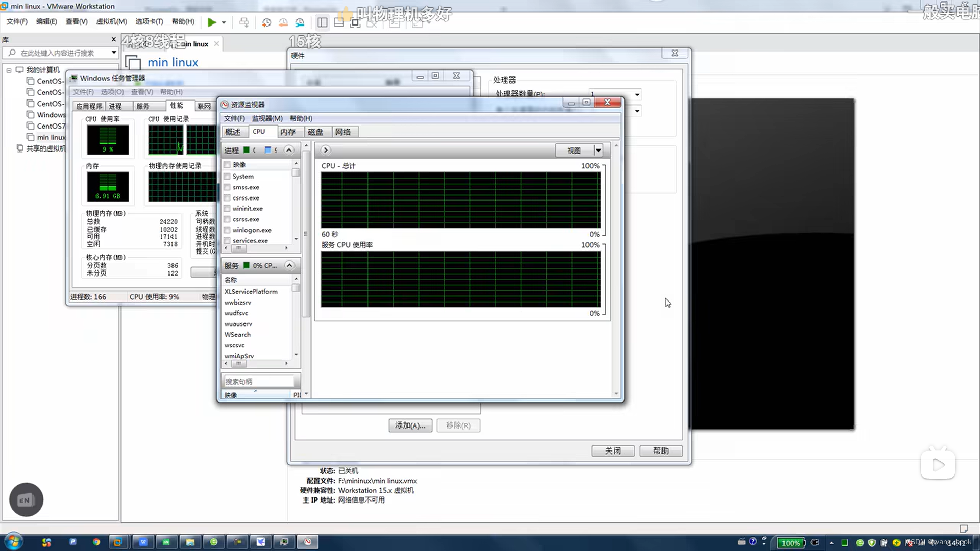Click the green 100% battery indicator in taskbar

point(791,543)
